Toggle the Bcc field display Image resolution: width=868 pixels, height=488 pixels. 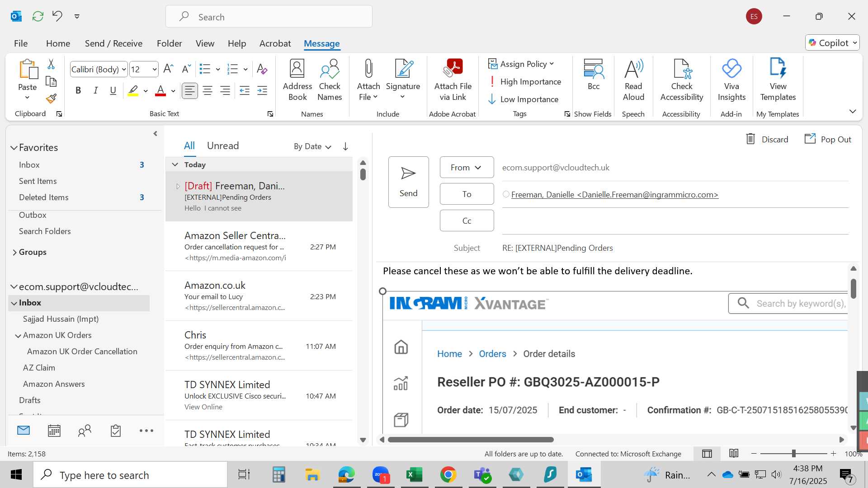pyautogui.click(x=593, y=75)
